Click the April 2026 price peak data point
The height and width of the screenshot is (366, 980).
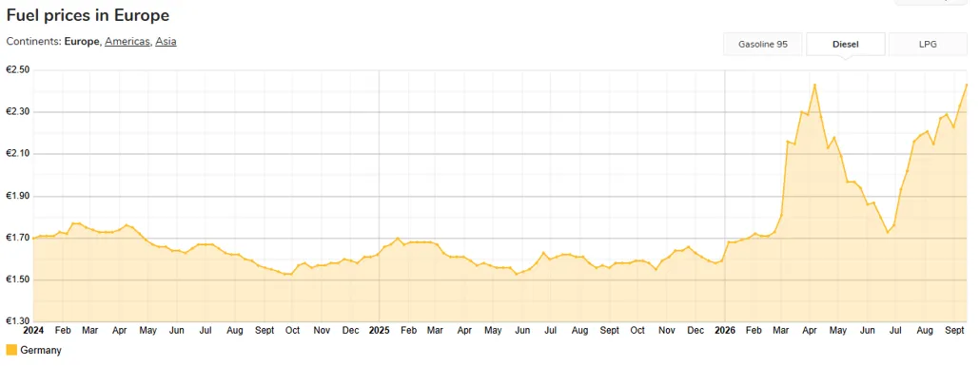click(814, 85)
